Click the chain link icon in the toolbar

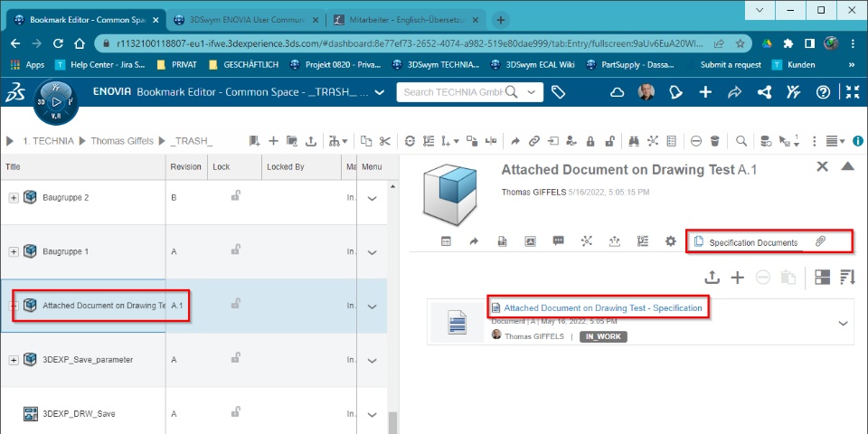(x=533, y=141)
